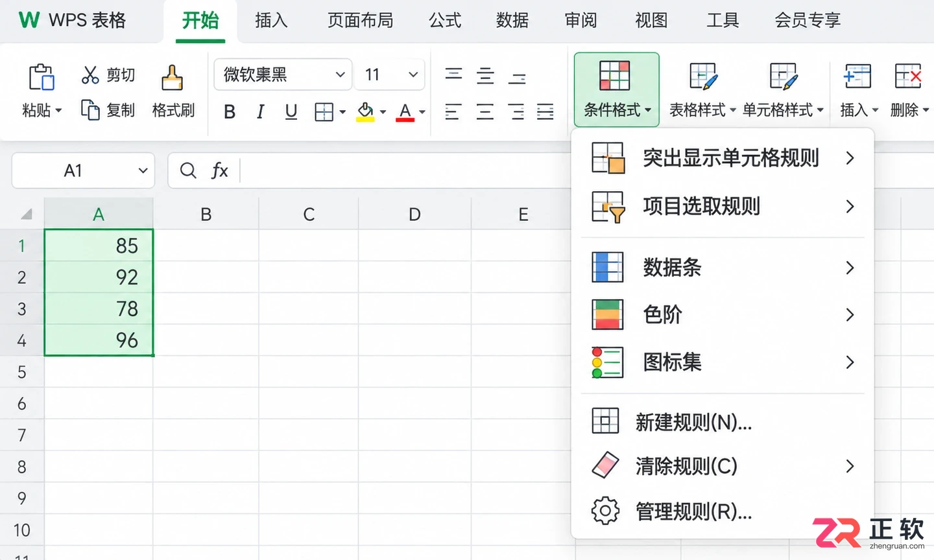Click the Conditional Formatting (条件格式) button
This screenshot has height=560, width=934.
click(x=617, y=89)
